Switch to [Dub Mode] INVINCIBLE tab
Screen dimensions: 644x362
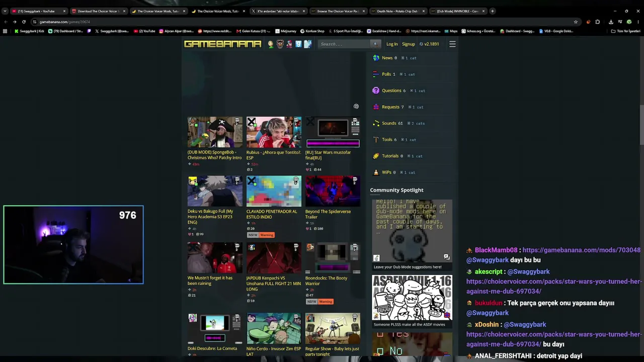[x=457, y=11]
